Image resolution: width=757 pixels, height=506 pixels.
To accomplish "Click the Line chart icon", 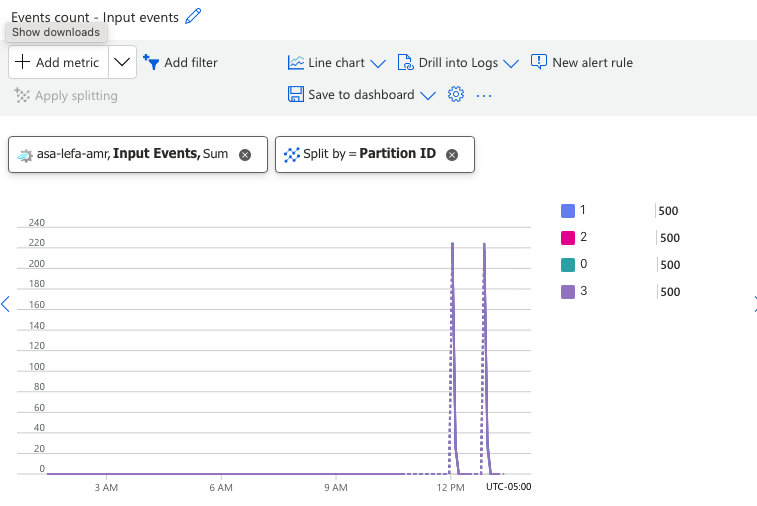I will [295, 62].
